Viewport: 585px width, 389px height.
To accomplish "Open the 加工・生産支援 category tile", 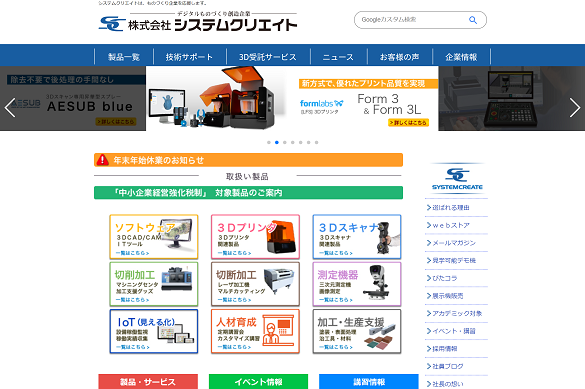I will (x=357, y=331).
